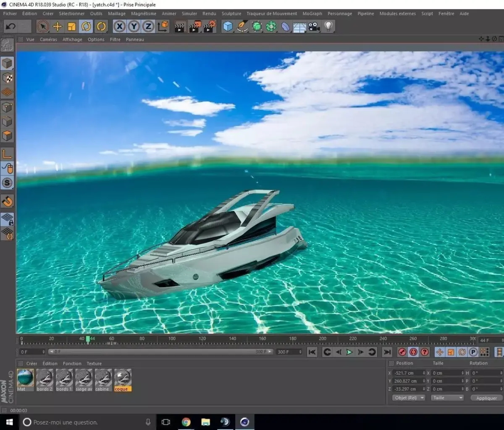The width and height of the screenshot is (504, 430).
Task: Open render settings gear clapperboard icon
Action: 209,27
